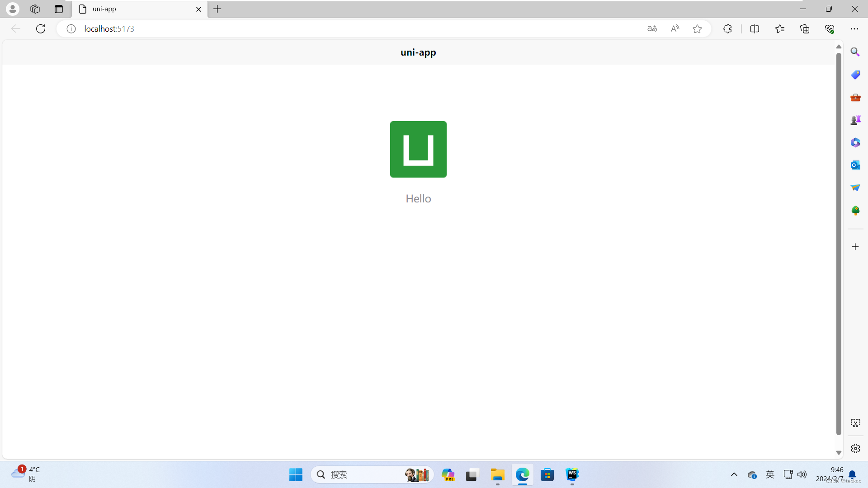Image resolution: width=868 pixels, height=488 pixels.
Task: Open Settings and more menu
Action: 854,28
